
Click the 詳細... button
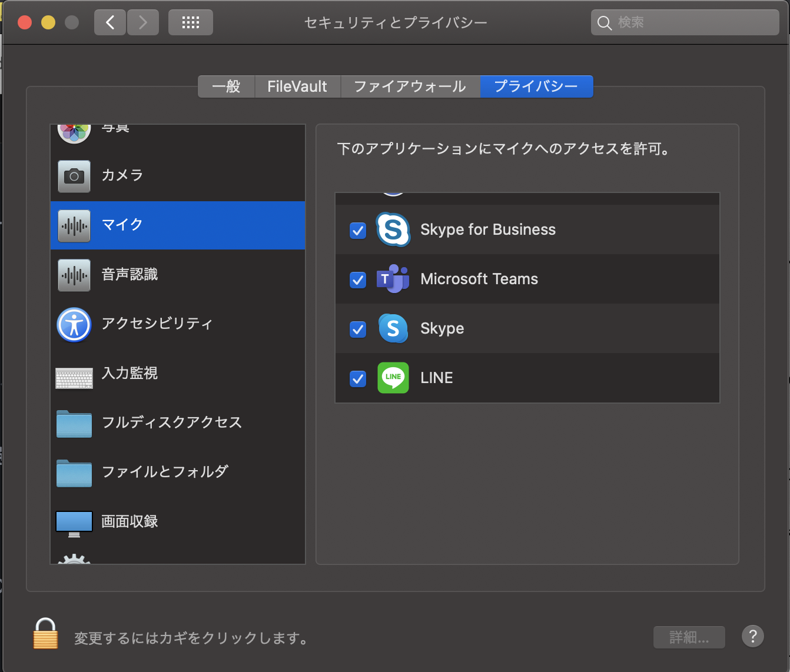click(x=689, y=637)
